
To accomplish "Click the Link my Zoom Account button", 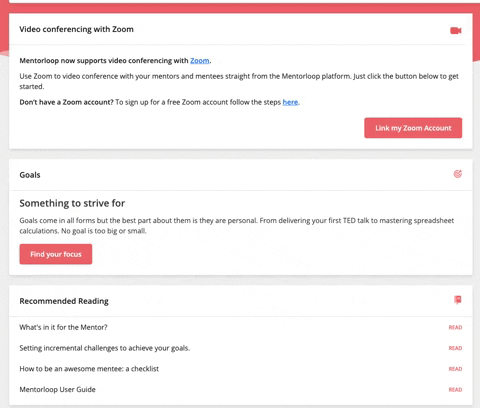I will pyautogui.click(x=413, y=128).
